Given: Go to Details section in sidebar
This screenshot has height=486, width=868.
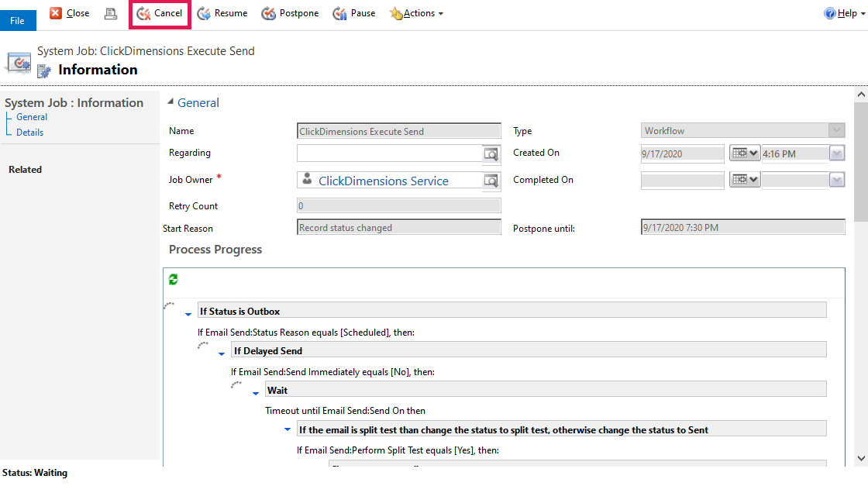Looking at the screenshot, I should tap(30, 133).
